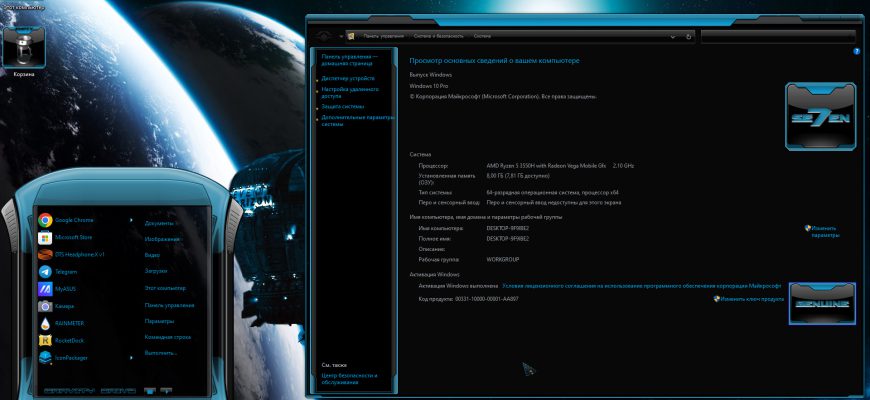Open the Корзина desktop icon
The image size is (870, 400).
[24, 51]
